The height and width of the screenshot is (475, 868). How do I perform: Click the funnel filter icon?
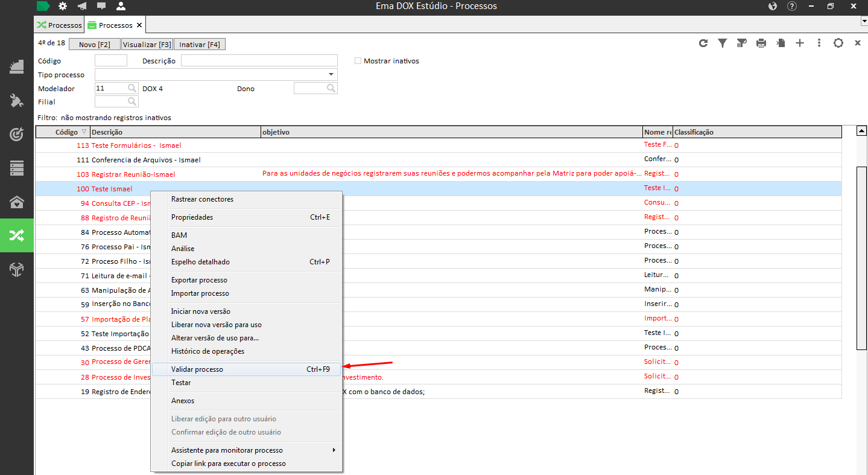(x=723, y=43)
